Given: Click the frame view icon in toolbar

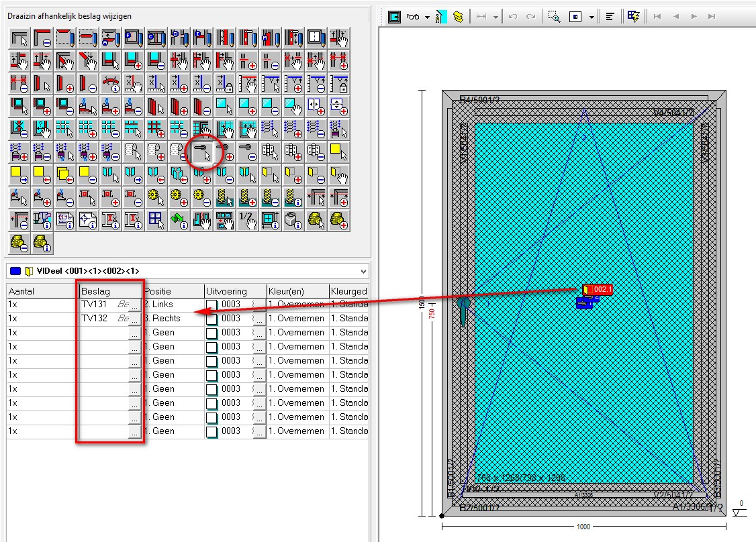Looking at the screenshot, I should pyautogui.click(x=394, y=17).
